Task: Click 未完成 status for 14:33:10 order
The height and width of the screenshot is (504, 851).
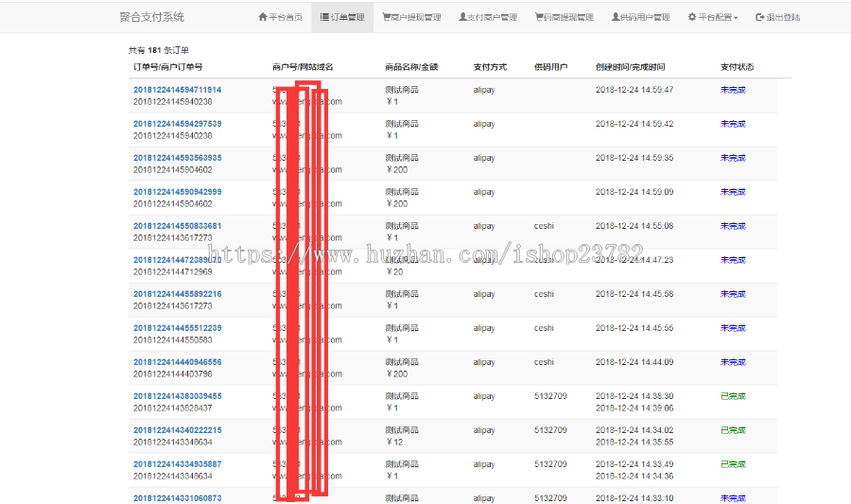Action: pyautogui.click(x=733, y=498)
